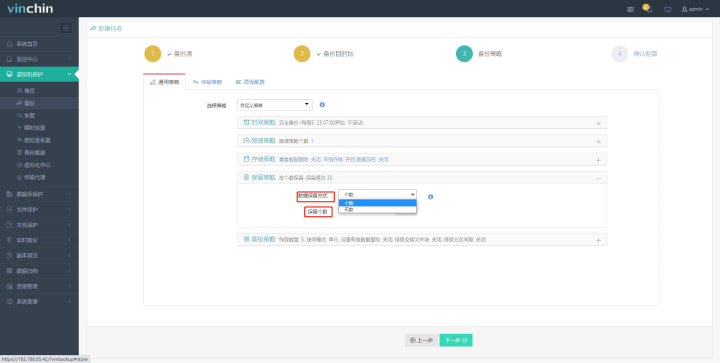Image resolution: width=720 pixels, height=363 pixels.
Task: Open the admin user dropdown
Action: click(x=695, y=9)
